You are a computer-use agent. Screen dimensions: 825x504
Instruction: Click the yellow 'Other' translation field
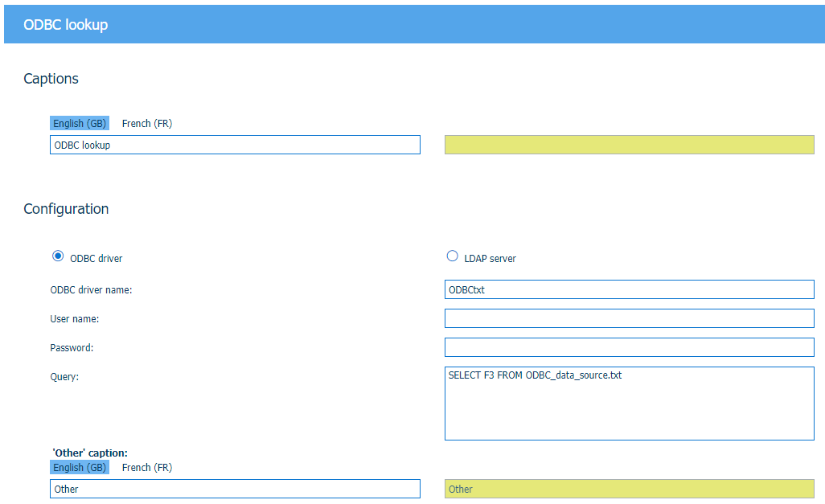click(x=629, y=489)
